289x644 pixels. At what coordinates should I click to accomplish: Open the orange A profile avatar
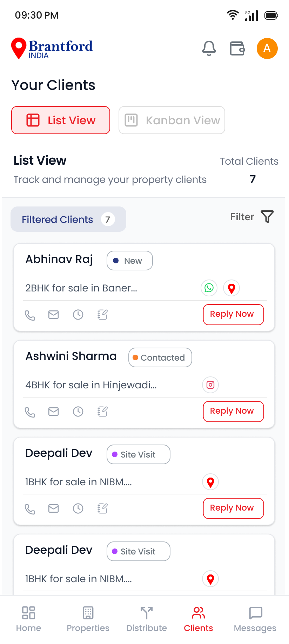pos(267,48)
